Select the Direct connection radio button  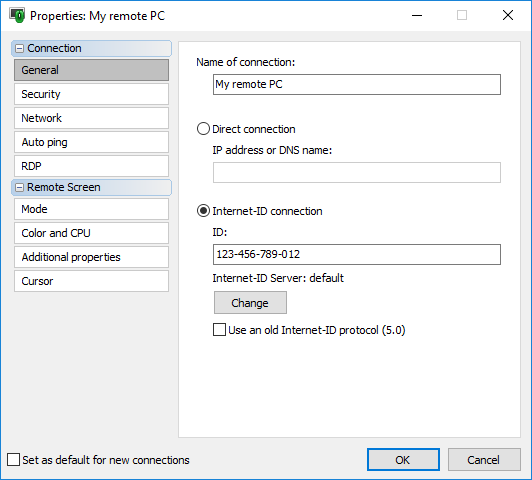tap(203, 129)
